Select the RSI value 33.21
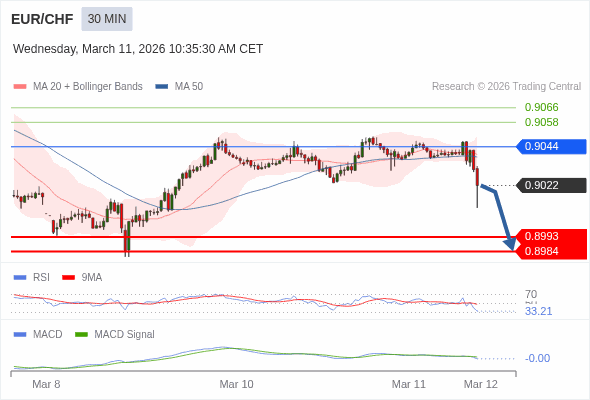590x400 pixels. click(x=538, y=311)
